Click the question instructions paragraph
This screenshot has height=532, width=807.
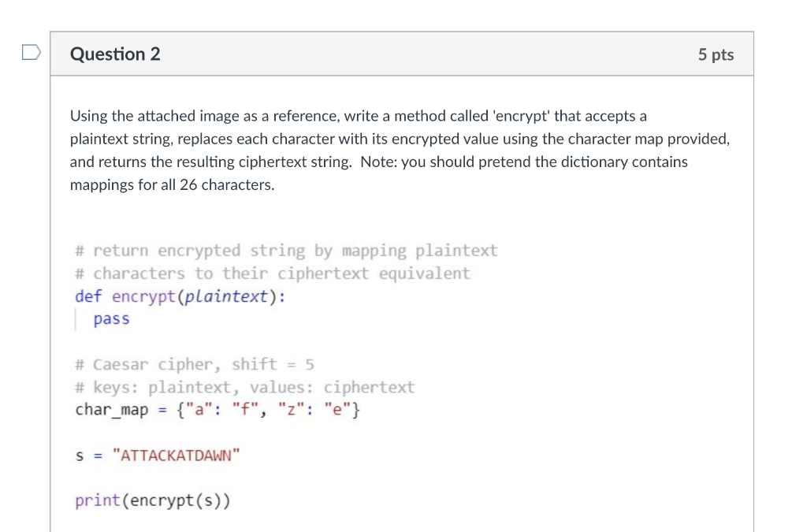tap(394, 150)
